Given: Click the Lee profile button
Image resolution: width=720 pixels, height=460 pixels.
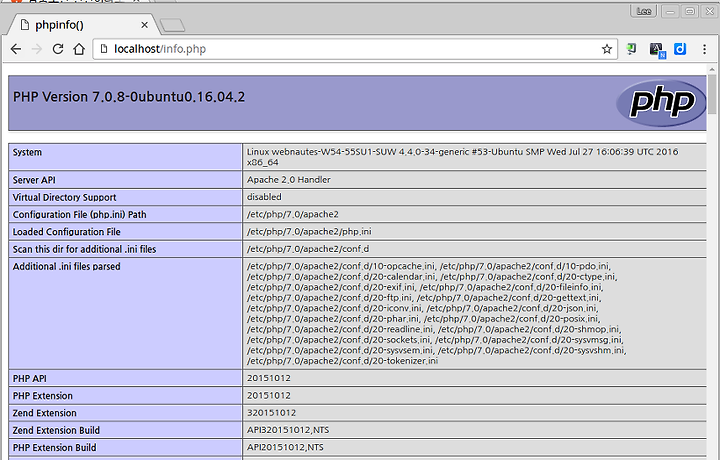Looking at the screenshot, I should (644, 11).
